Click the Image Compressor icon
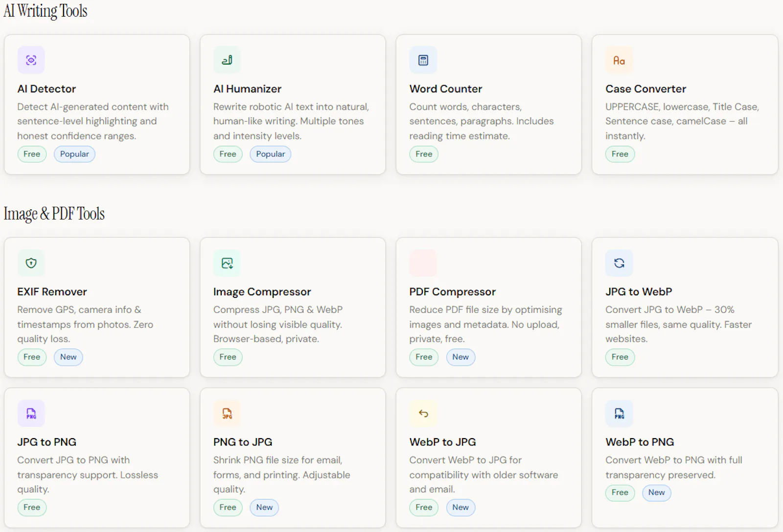The image size is (783, 532). 227,263
